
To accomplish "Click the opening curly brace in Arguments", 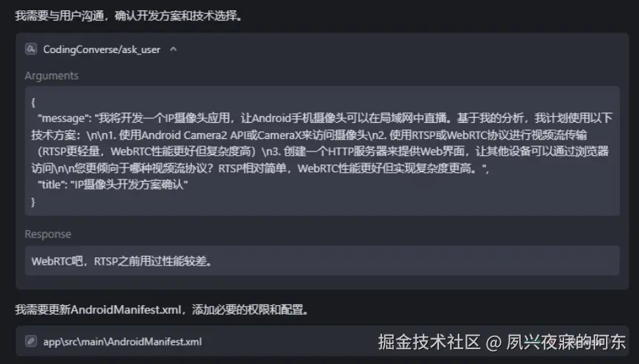I will click(x=33, y=102).
